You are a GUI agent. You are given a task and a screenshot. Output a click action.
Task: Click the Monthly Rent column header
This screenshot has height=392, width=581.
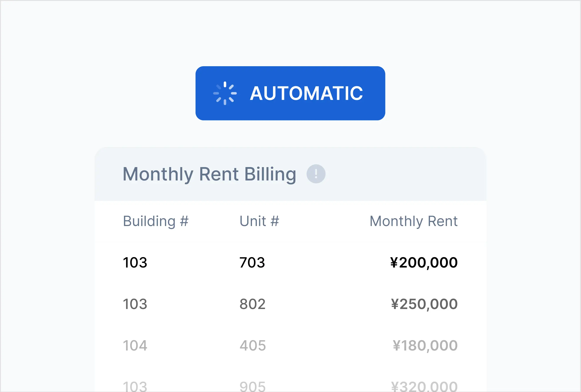pos(413,221)
